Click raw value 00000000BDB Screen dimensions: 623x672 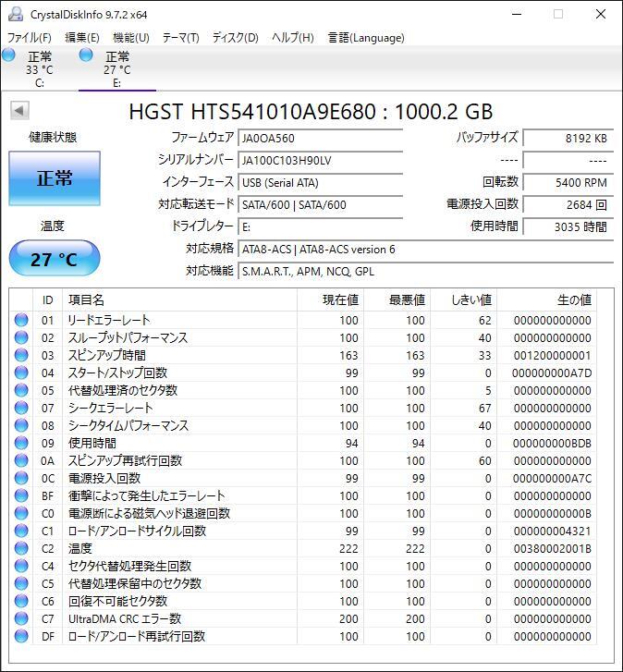tap(552, 443)
